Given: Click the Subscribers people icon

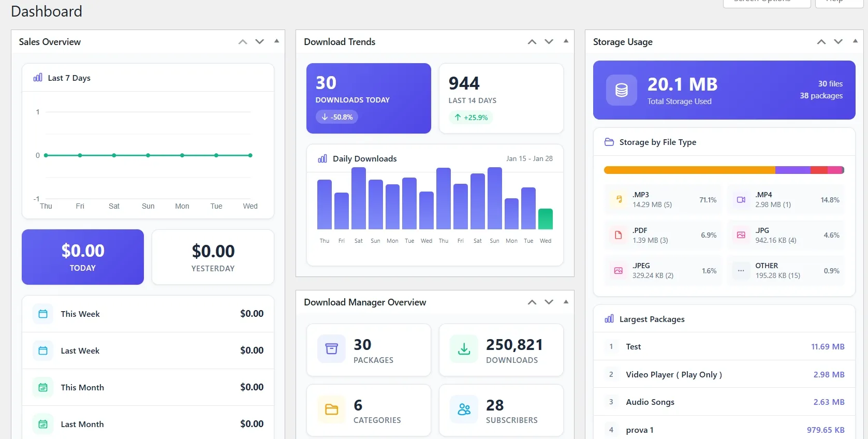Looking at the screenshot, I should pyautogui.click(x=464, y=409).
